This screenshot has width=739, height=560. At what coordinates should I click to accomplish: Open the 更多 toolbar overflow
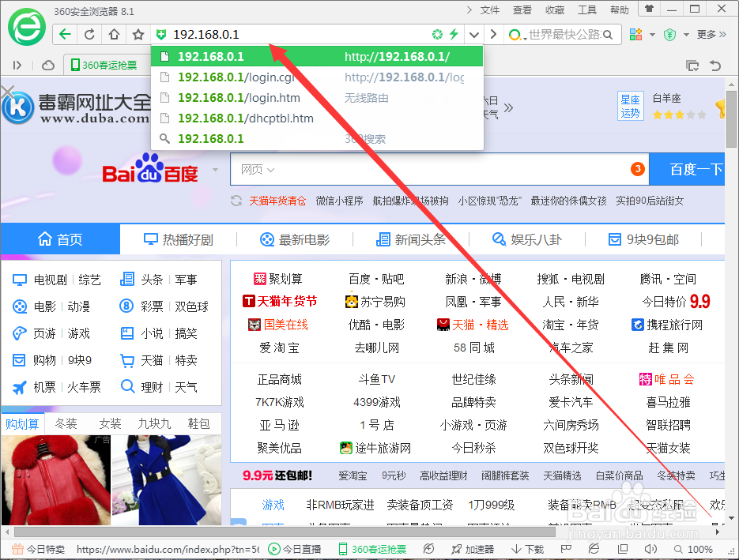click(711, 35)
